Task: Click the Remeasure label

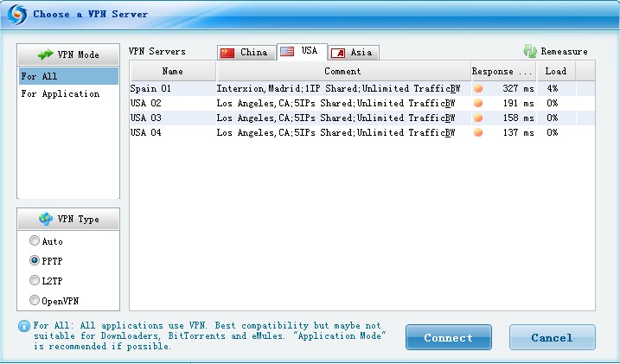Action: click(x=564, y=51)
